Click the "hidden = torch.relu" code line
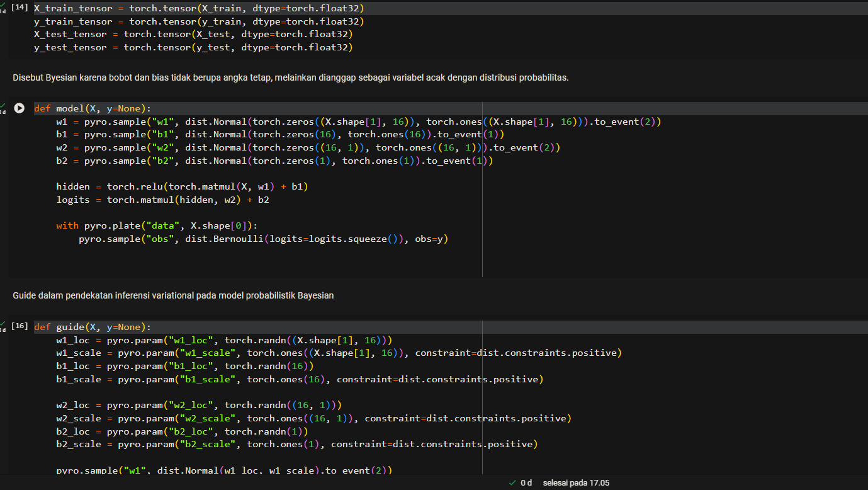The image size is (868, 490). [x=181, y=186]
